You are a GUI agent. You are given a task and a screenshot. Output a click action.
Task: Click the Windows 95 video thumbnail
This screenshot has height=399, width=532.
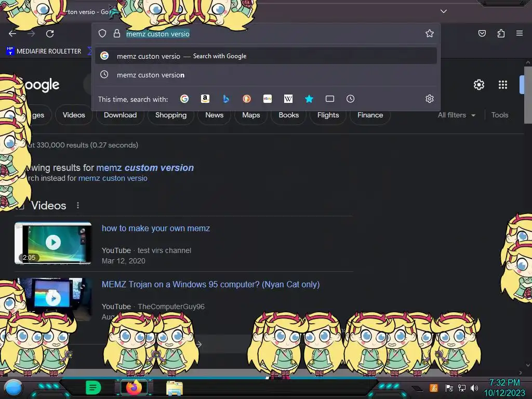[x=53, y=299]
